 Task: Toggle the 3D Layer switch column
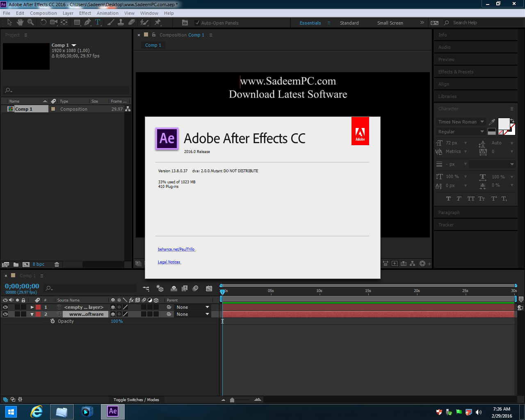click(156, 300)
